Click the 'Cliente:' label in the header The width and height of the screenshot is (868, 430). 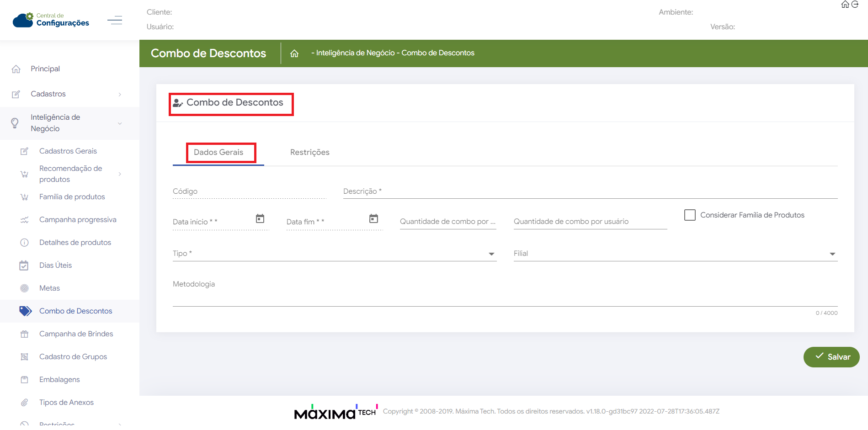pyautogui.click(x=160, y=12)
